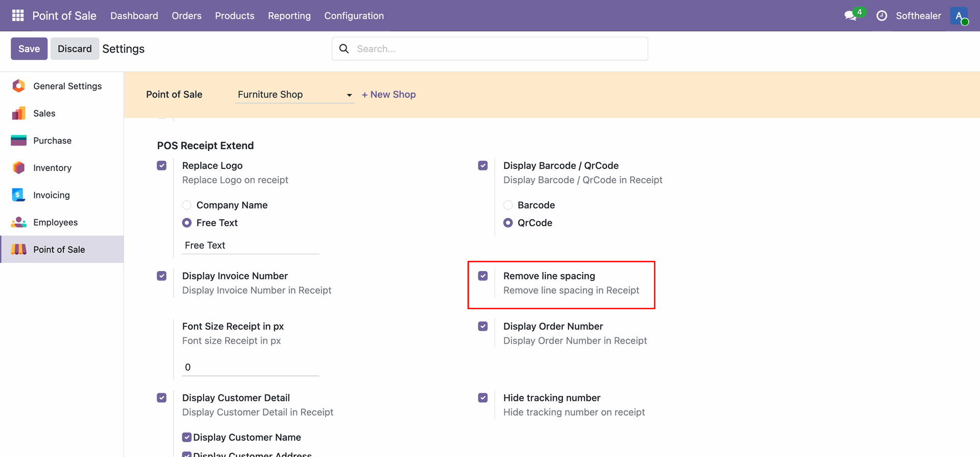This screenshot has width=980, height=457.
Task: Click the Free Text logo input field
Action: tap(251, 245)
